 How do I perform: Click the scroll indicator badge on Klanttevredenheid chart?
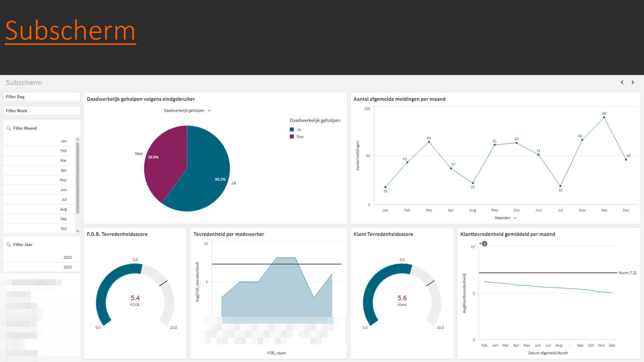(484, 244)
